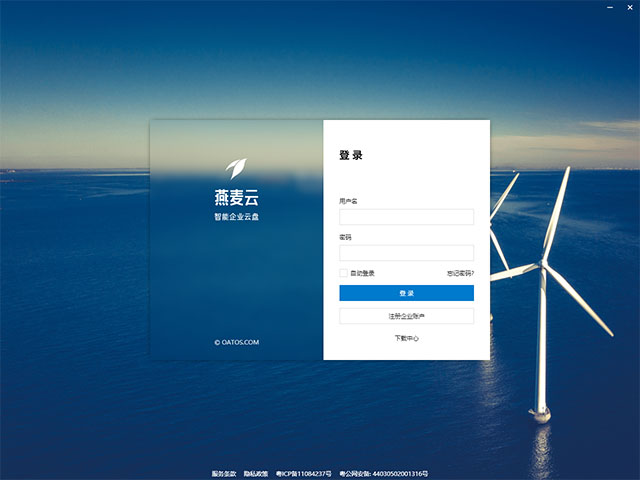Viewport: 640px width, 480px height.
Task: Click the 智能企业云盘 tagline
Action: coord(236,216)
